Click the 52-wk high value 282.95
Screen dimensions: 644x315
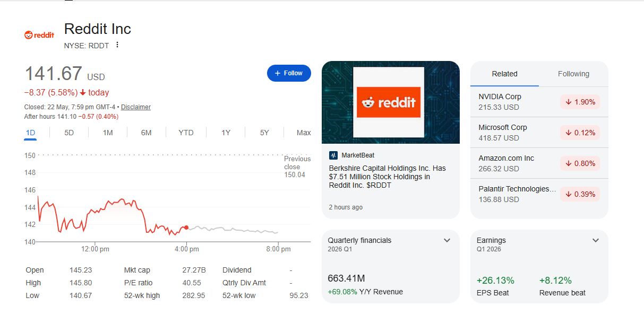[194, 295]
